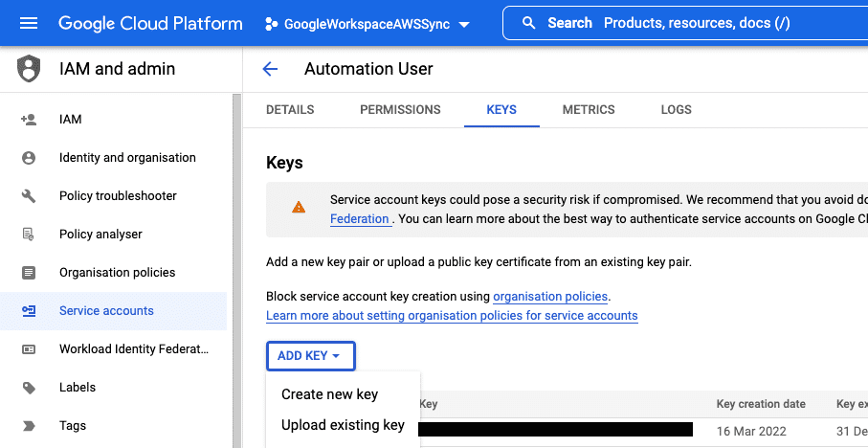Click the Organisation policies list icon
868x448 pixels.
tap(29, 273)
